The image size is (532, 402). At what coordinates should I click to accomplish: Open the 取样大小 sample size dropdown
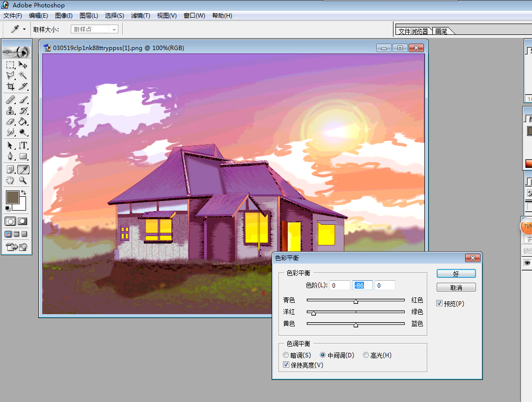pos(94,29)
